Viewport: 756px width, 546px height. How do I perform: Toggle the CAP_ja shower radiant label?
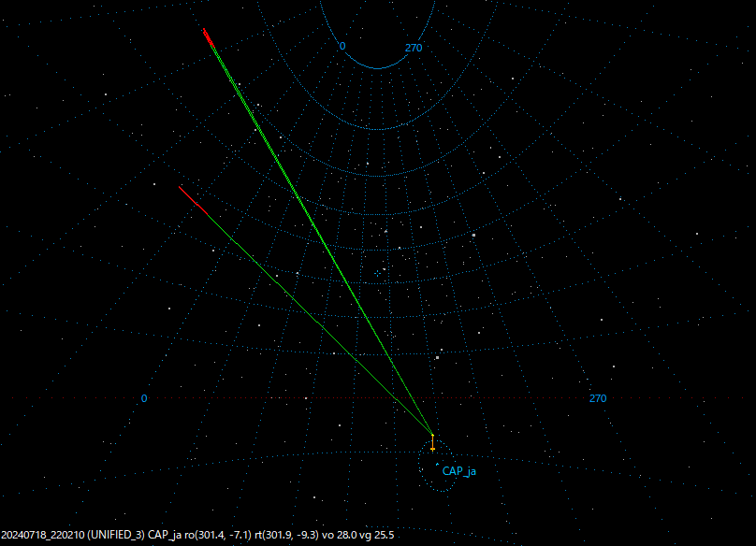458,472
